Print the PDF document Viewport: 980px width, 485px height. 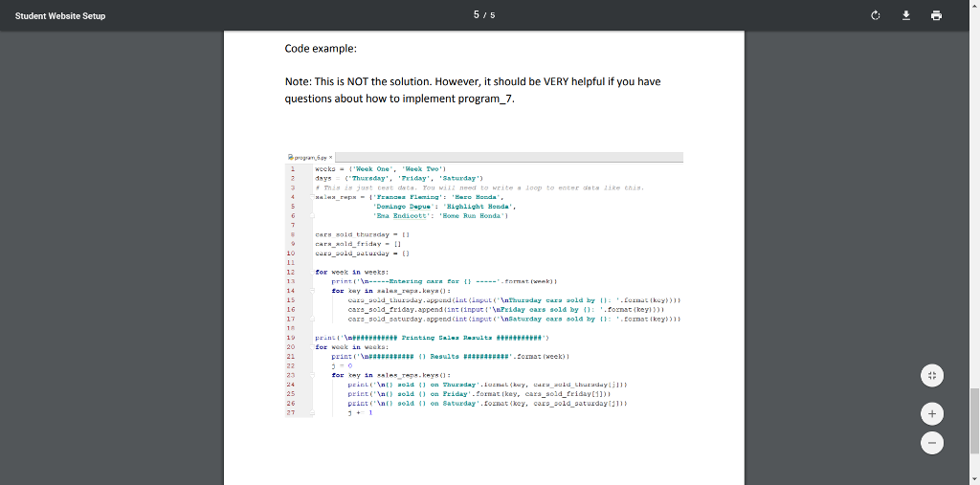point(936,15)
